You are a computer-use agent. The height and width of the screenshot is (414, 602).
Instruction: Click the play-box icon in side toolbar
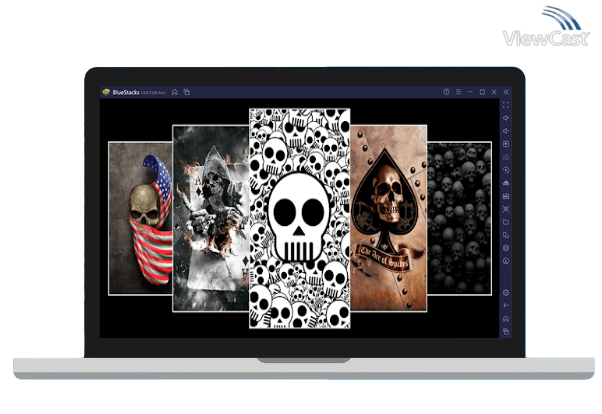tap(506, 144)
